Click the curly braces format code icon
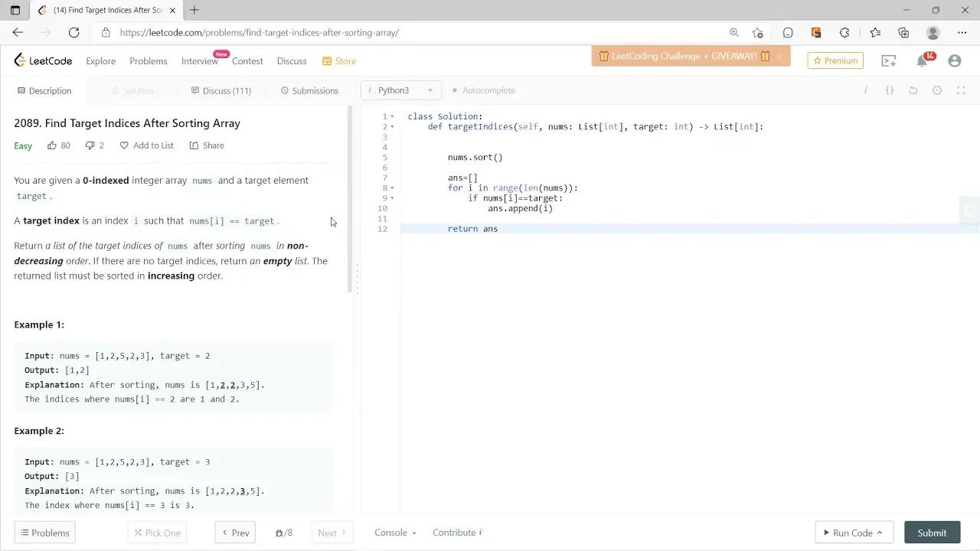The height and width of the screenshot is (551, 980). pos(890,90)
